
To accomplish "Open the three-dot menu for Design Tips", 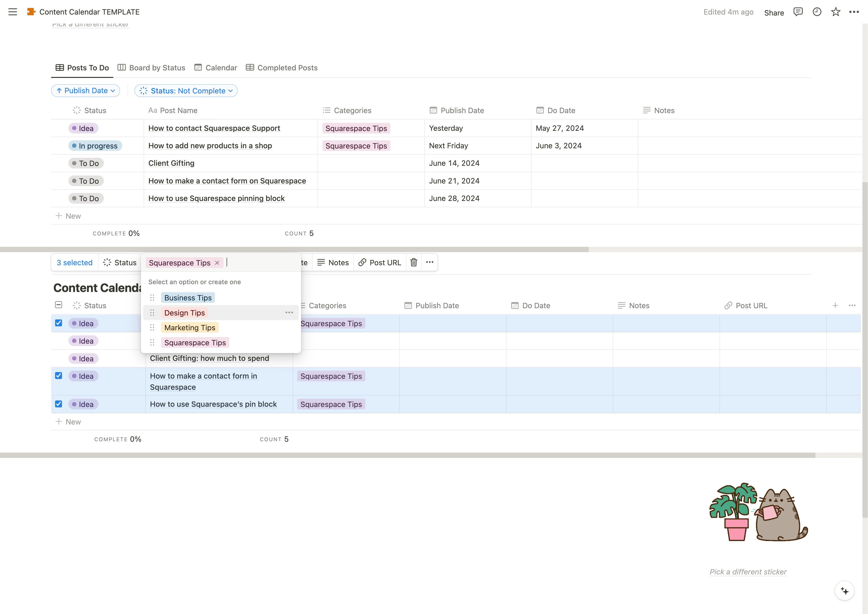I will coord(289,313).
